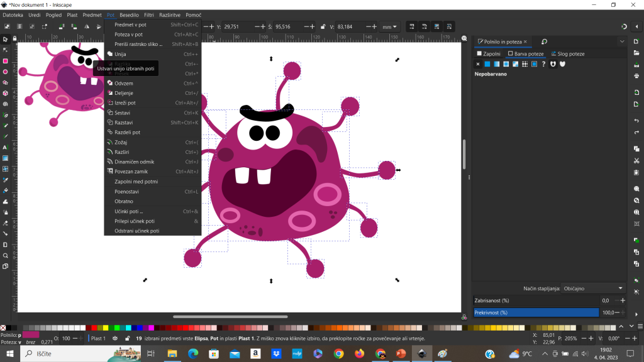The width and height of the screenshot is (644, 362).
Task: Expand the color palette menu
Action: click(x=640, y=327)
